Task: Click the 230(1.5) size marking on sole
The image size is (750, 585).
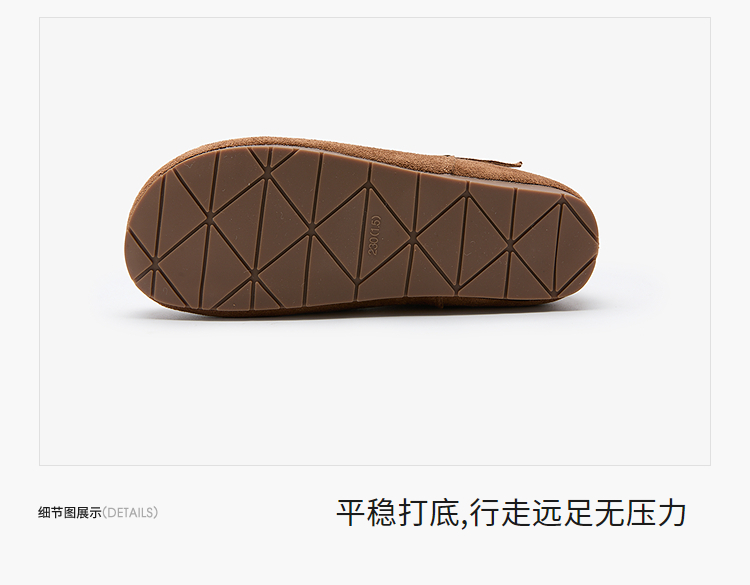Action: [x=375, y=235]
